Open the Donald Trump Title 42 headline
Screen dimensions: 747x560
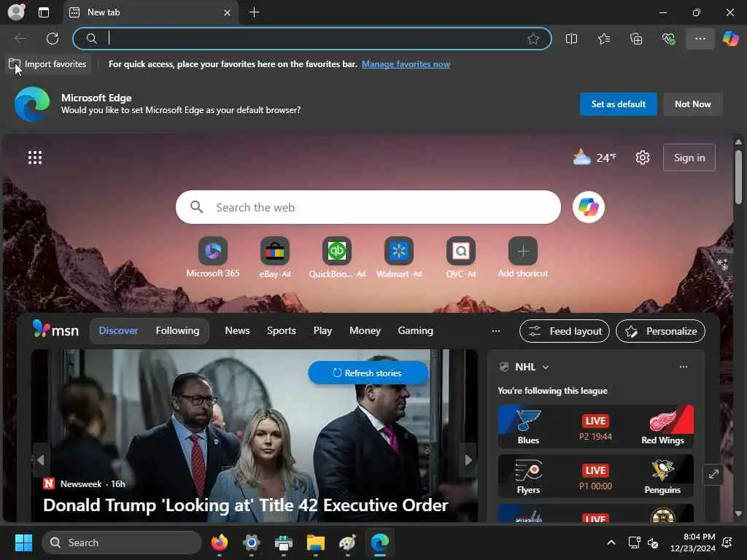click(245, 505)
